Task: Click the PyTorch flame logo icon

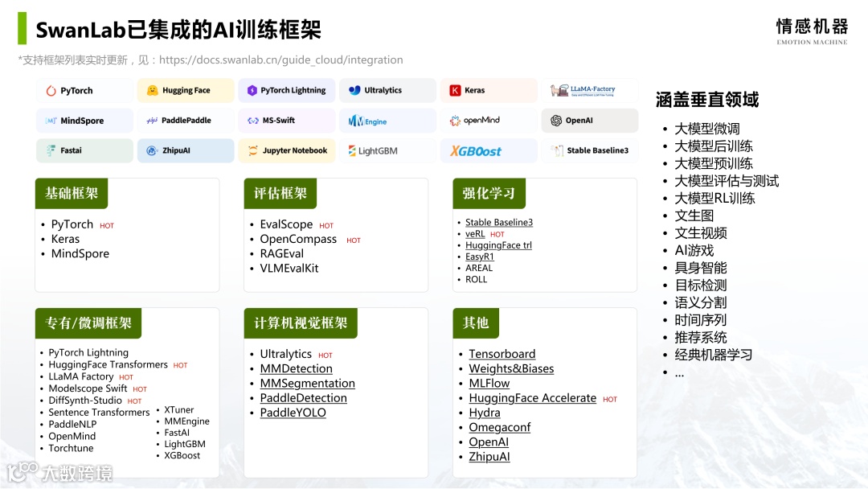Action: 51,91
